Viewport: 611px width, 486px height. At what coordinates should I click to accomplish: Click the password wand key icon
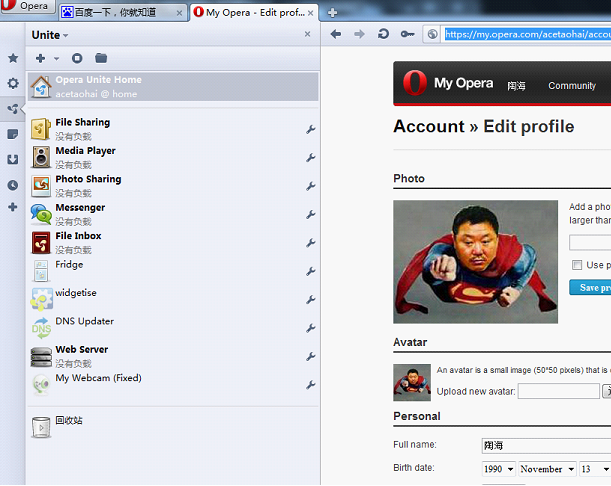coord(407,34)
